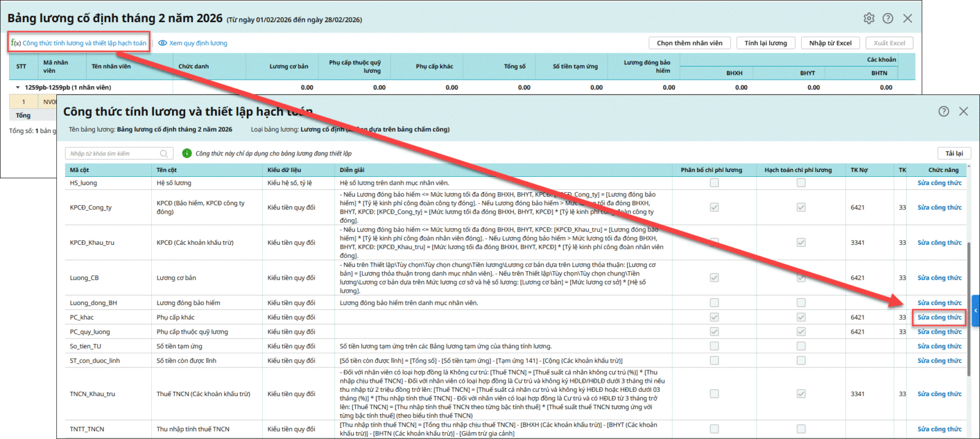Open the payroll settings gear icon

869,18
